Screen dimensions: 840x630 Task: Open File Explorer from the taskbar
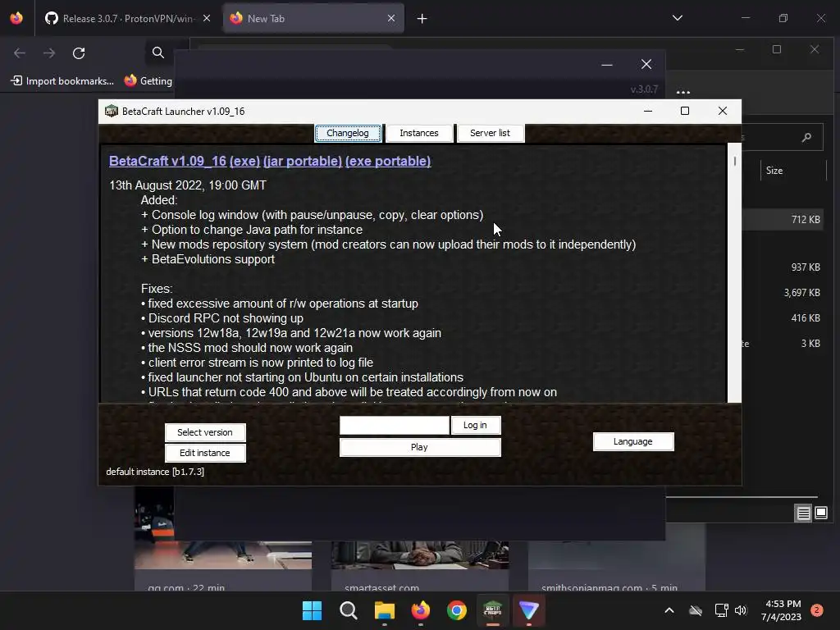coord(385,610)
